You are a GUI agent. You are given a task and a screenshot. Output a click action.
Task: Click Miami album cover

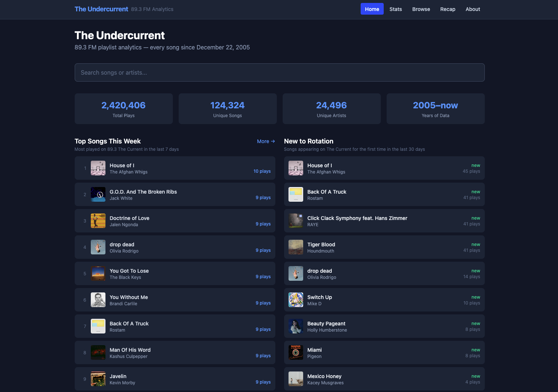296,352
